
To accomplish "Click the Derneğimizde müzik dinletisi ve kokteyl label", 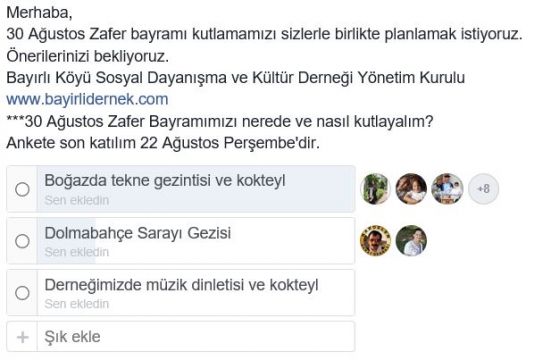I will pos(181,285).
